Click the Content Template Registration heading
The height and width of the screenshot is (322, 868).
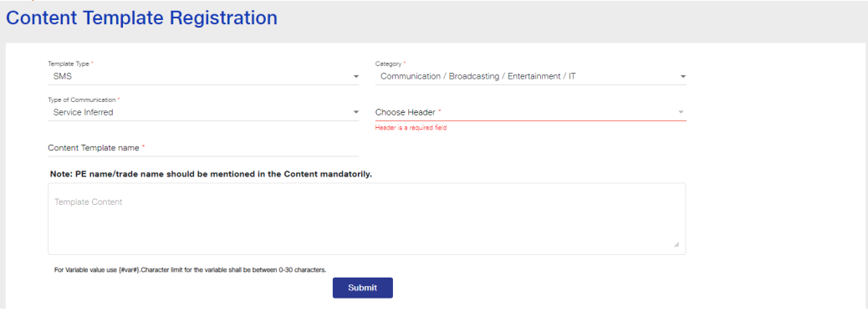click(141, 18)
